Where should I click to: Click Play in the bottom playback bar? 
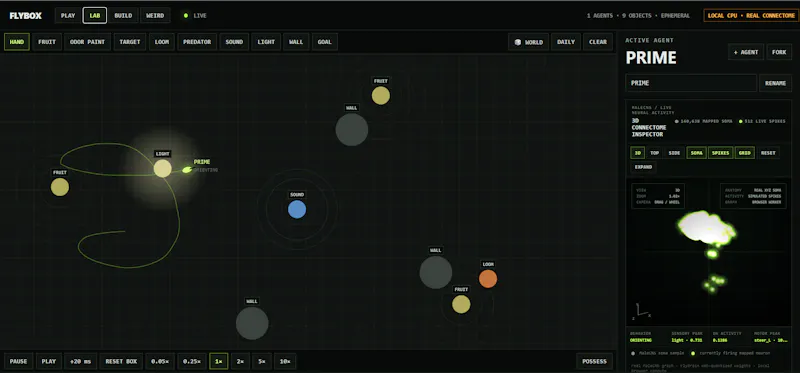(x=49, y=361)
